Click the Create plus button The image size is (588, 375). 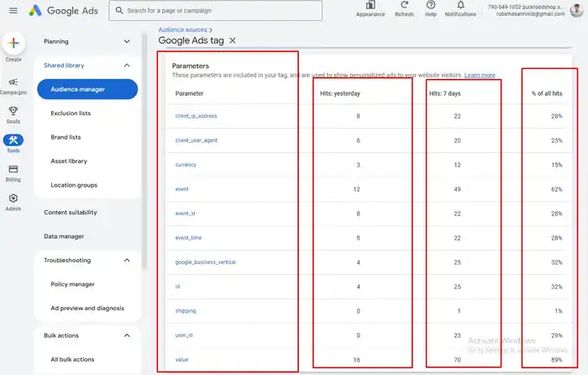point(13,43)
